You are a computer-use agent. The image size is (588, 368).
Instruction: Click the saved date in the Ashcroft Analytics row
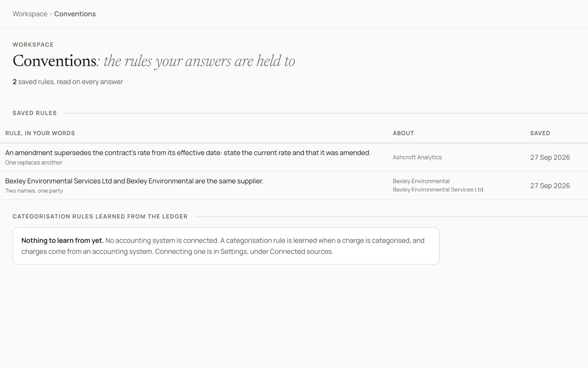click(x=550, y=157)
